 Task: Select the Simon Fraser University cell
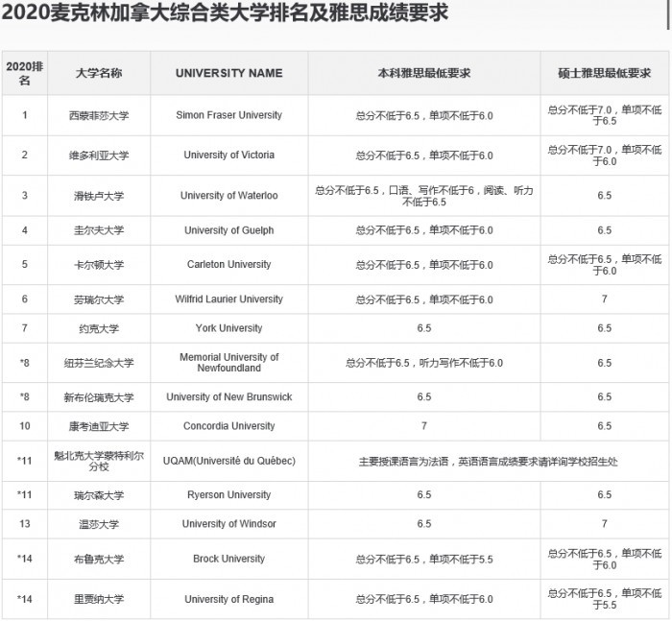[x=228, y=115]
